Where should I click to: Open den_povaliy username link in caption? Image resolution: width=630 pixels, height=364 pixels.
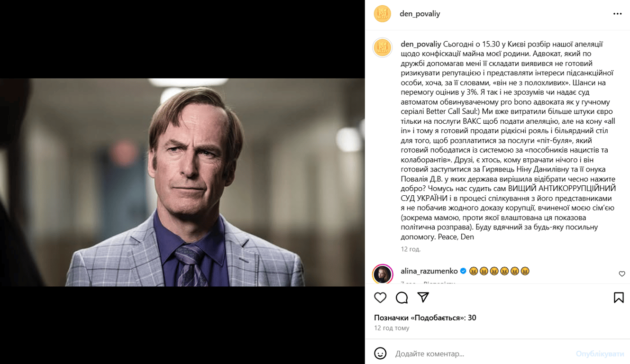pyautogui.click(x=421, y=44)
